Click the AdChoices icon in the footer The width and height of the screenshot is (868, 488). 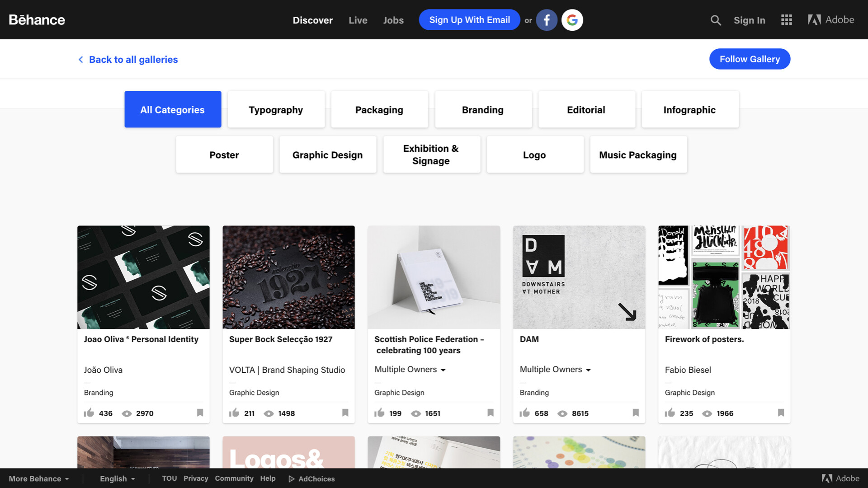pos(292,479)
